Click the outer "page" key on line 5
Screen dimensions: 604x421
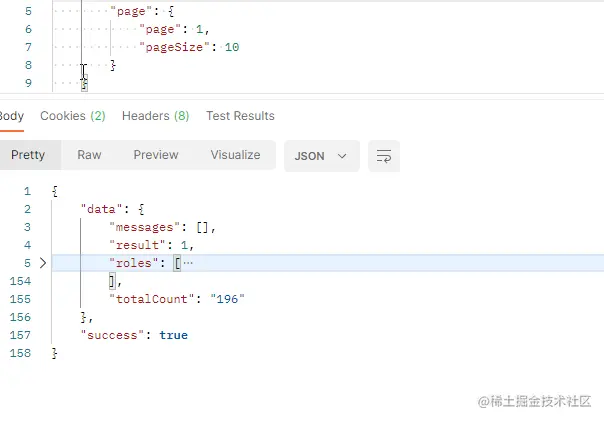click(131, 11)
